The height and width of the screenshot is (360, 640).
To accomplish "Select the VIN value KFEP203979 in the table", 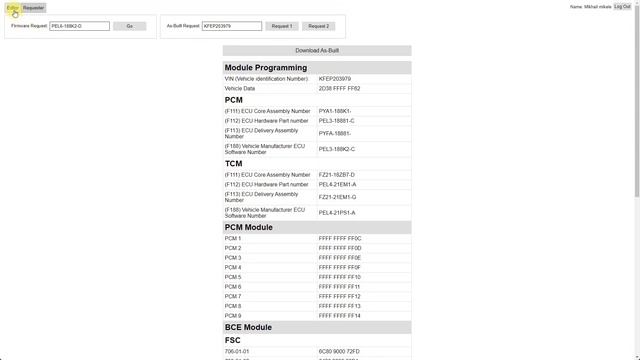I will [x=335, y=79].
